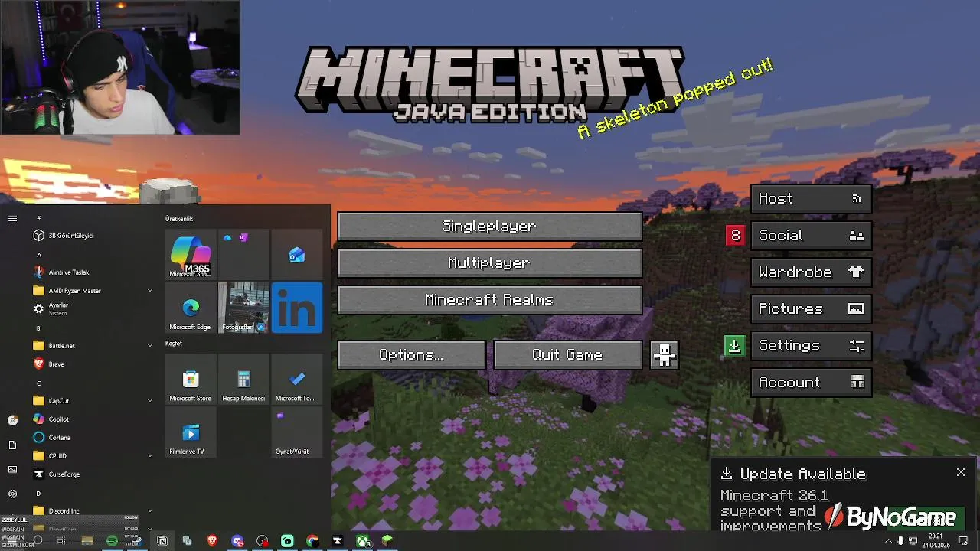
Task: Open Discord from the taskbar
Action: (237, 541)
